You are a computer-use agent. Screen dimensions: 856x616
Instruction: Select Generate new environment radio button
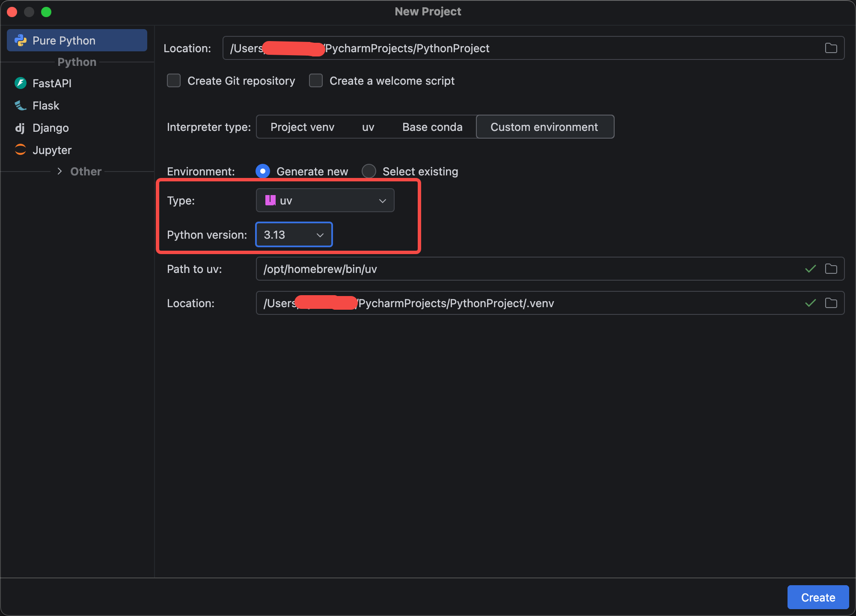click(x=263, y=171)
